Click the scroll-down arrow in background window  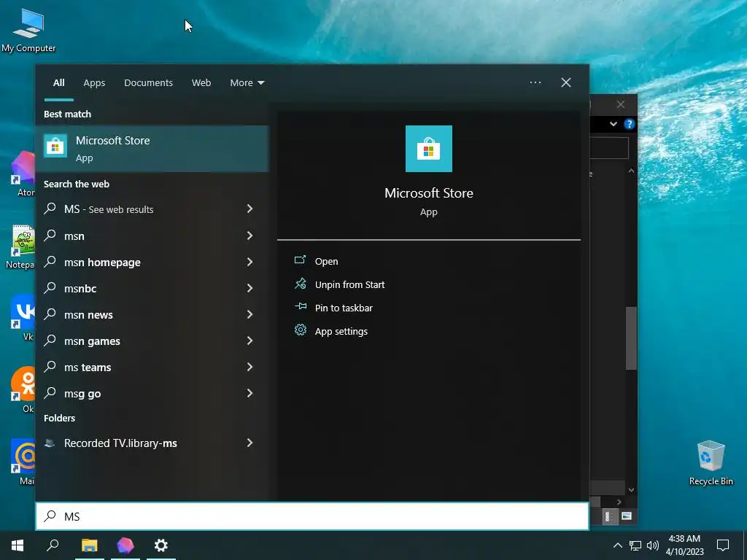coord(631,489)
